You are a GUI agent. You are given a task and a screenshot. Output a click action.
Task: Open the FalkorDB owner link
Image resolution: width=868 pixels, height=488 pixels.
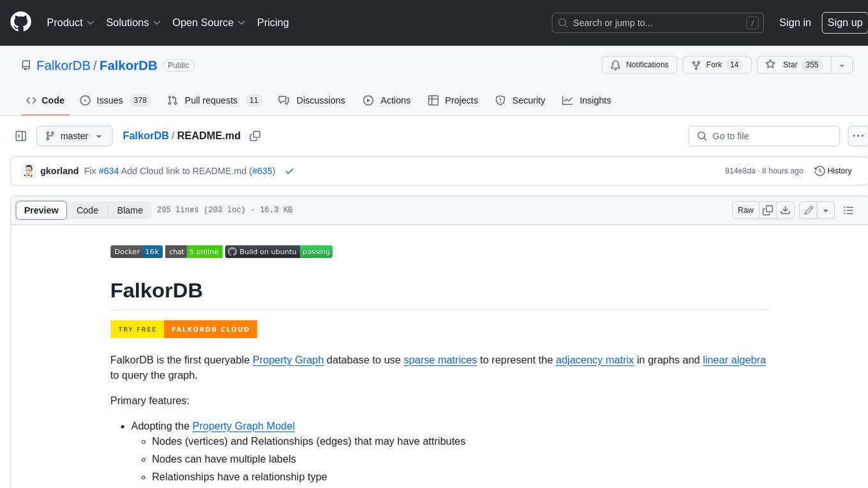63,65
